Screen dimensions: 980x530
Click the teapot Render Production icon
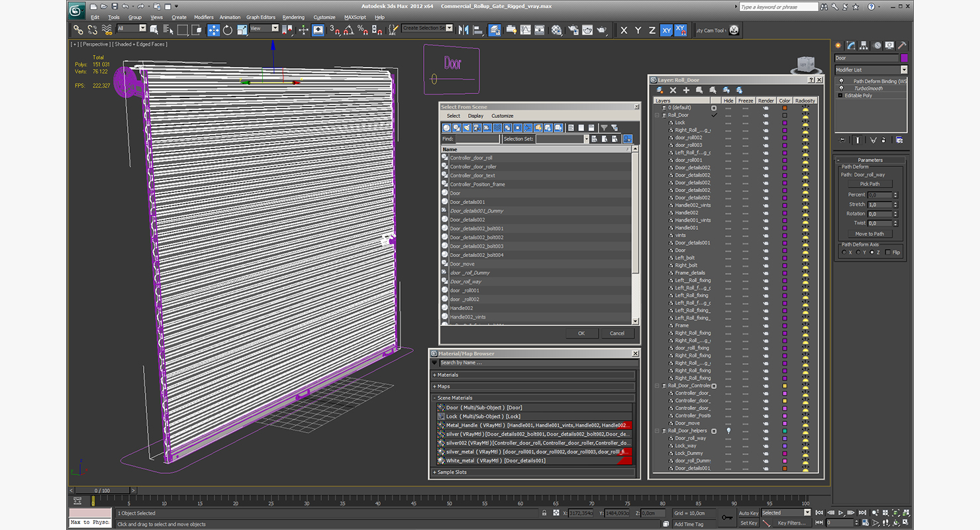pyautogui.click(x=602, y=30)
